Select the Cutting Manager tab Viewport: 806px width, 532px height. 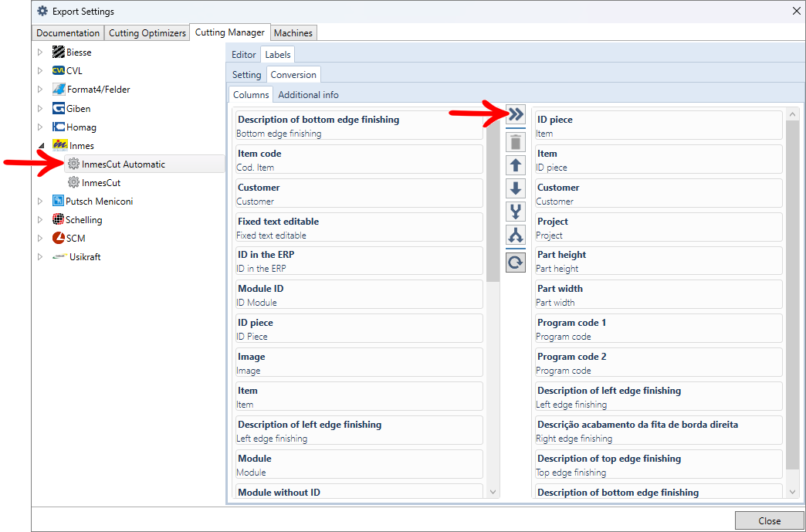[230, 32]
